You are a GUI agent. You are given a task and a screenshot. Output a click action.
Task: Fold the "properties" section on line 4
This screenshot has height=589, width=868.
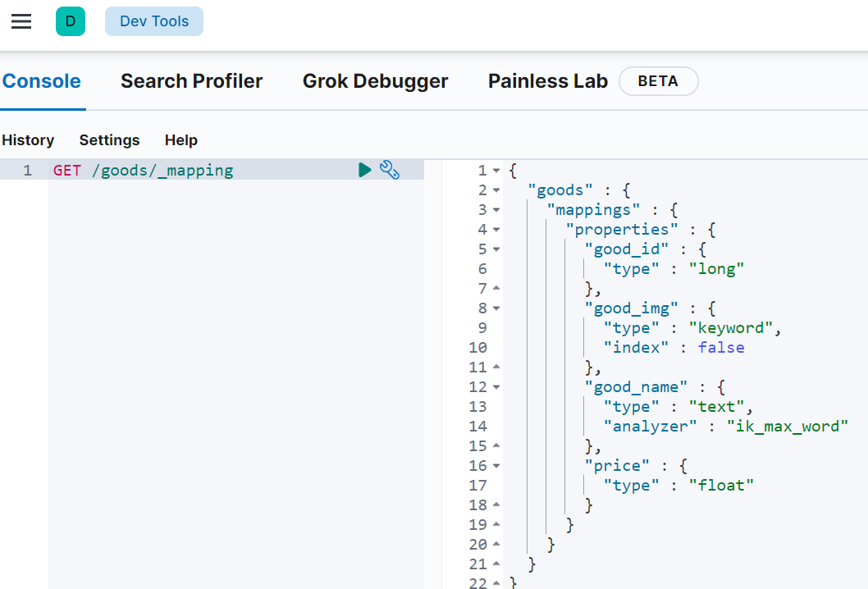point(496,230)
